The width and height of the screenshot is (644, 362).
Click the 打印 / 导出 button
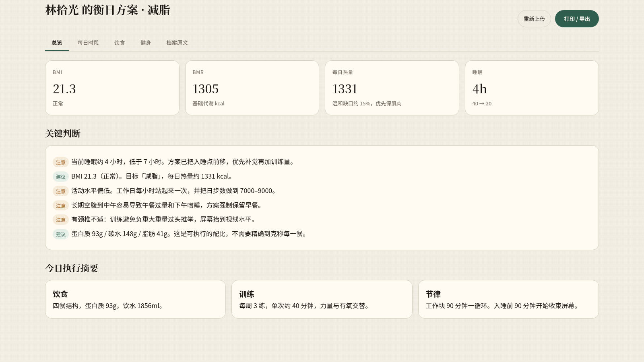tap(577, 19)
